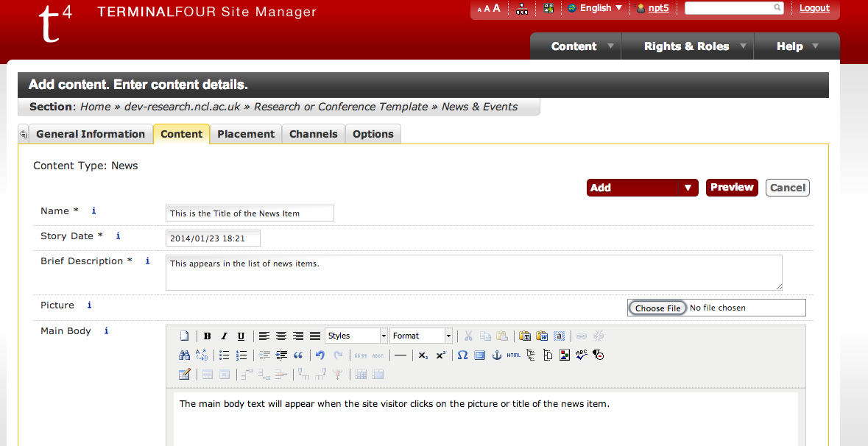
Task: Click the italic formatting icon
Action: 224,336
